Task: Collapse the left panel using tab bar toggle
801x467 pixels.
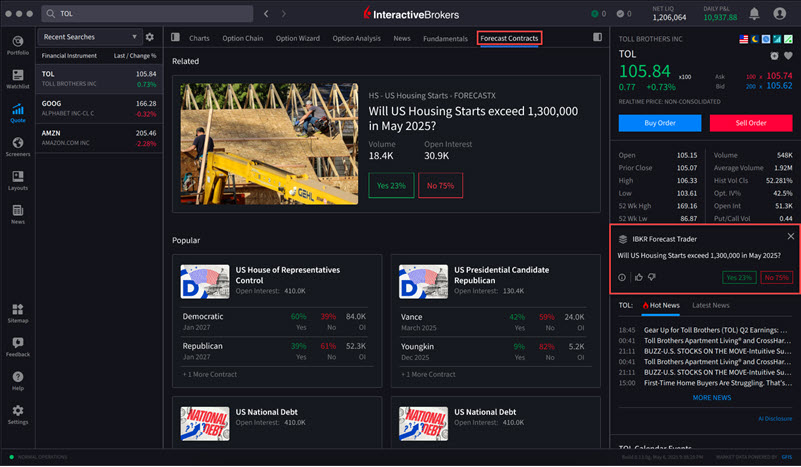Action: pyautogui.click(x=175, y=38)
